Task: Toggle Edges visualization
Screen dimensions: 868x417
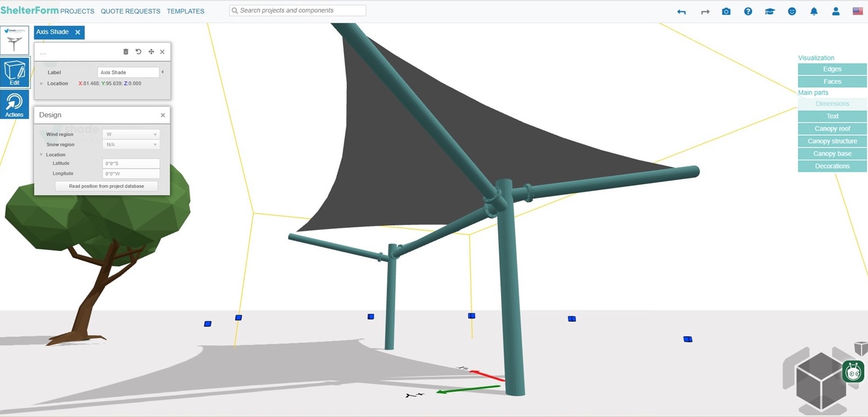Action: [x=832, y=69]
